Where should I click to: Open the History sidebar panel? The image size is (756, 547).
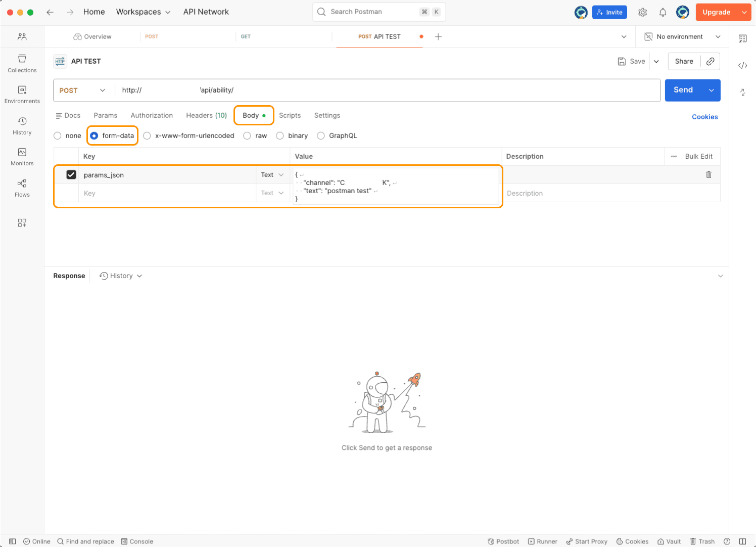pyautogui.click(x=22, y=126)
